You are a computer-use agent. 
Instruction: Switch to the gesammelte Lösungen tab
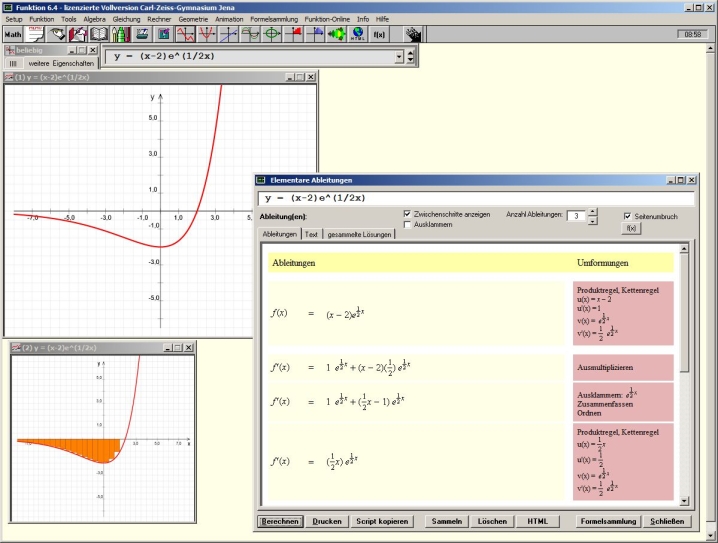[x=358, y=234]
